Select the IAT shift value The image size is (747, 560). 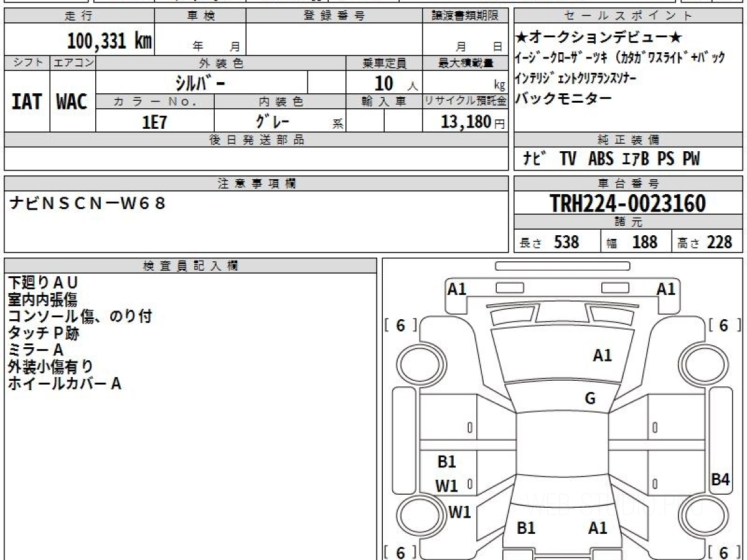27,101
